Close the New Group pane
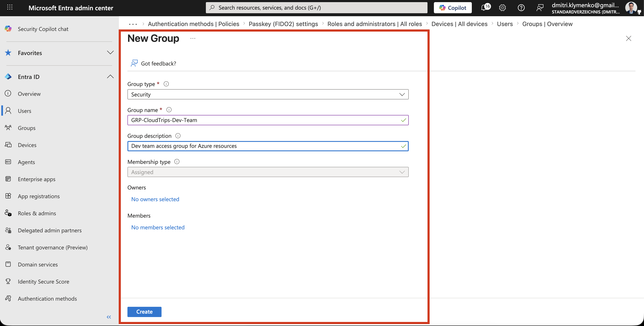This screenshot has width=644, height=326. pos(628,38)
